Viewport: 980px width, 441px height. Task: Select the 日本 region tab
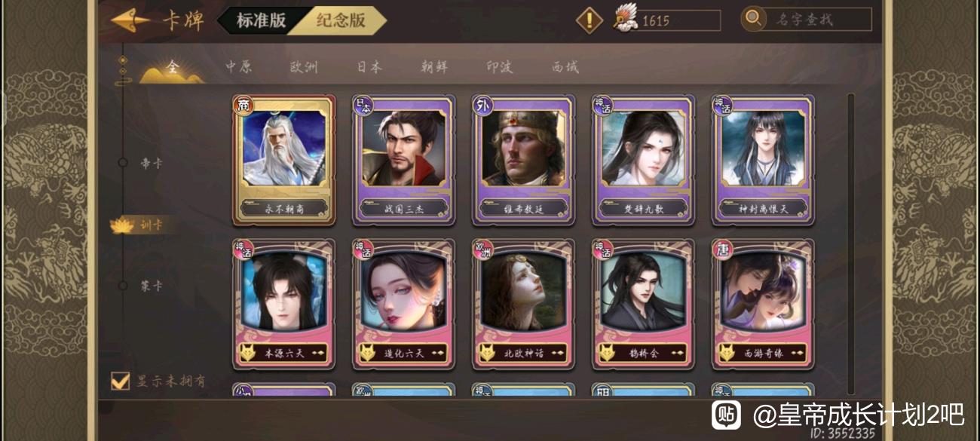click(x=369, y=67)
